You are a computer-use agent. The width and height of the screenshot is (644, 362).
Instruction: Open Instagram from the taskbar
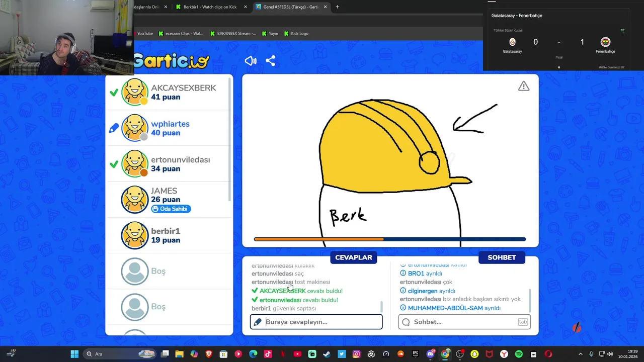tap(357, 354)
